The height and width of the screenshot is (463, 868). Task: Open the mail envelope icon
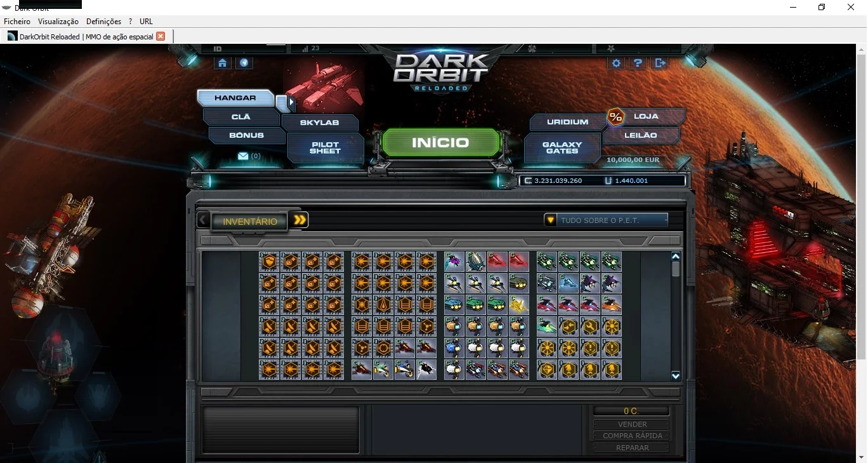[243, 156]
